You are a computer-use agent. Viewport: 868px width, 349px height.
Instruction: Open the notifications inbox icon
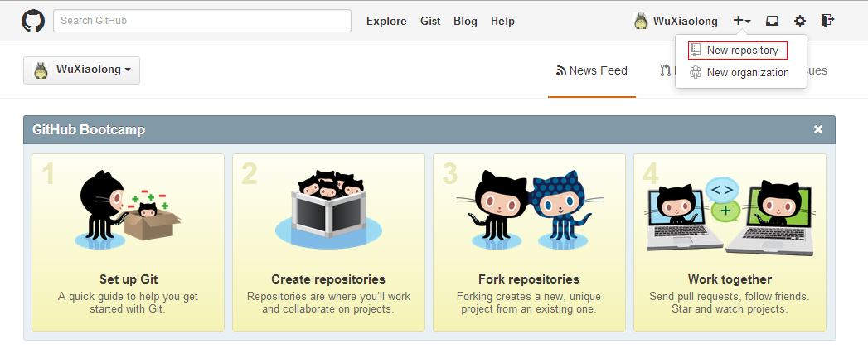(x=772, y=21)
